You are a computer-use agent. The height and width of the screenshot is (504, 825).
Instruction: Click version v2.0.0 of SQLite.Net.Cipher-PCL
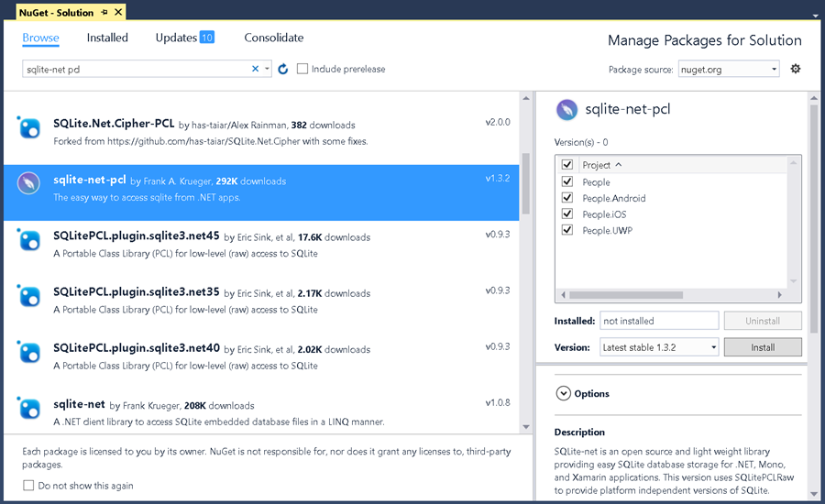498,122
